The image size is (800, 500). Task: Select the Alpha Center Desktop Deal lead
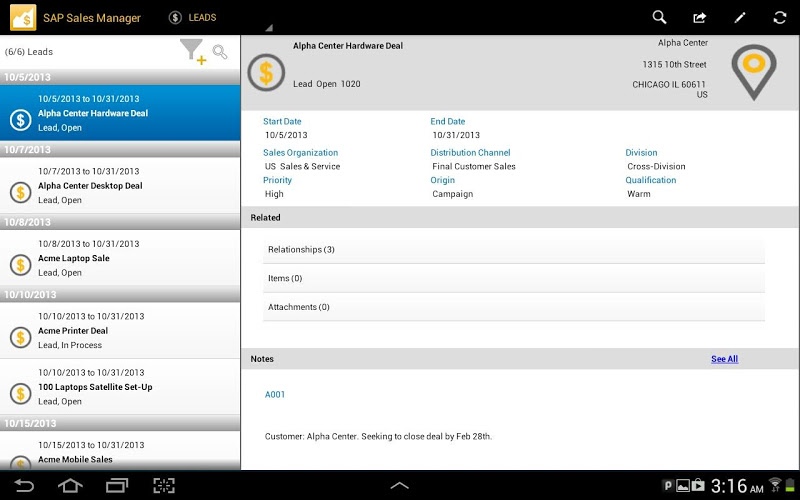coord(120,185)
